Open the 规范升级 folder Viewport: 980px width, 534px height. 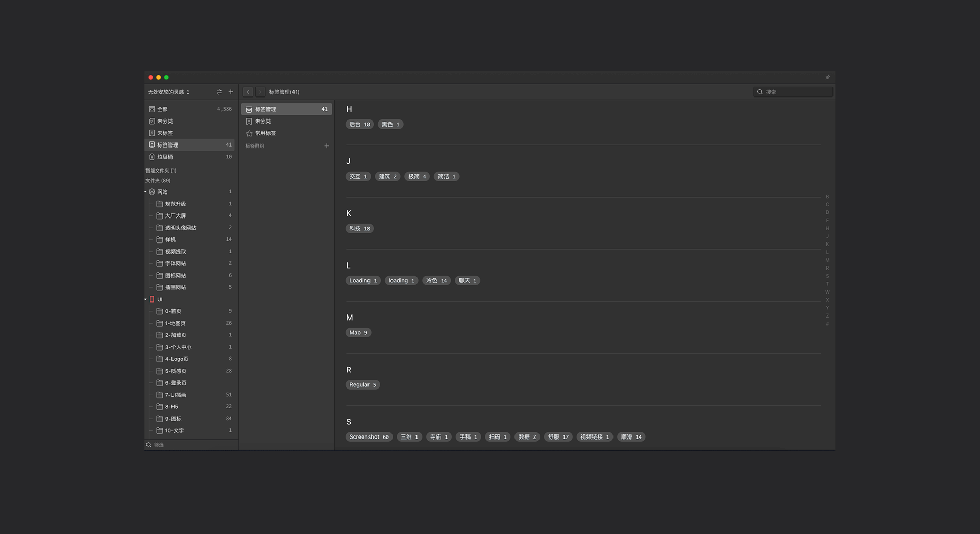(189, 204)
